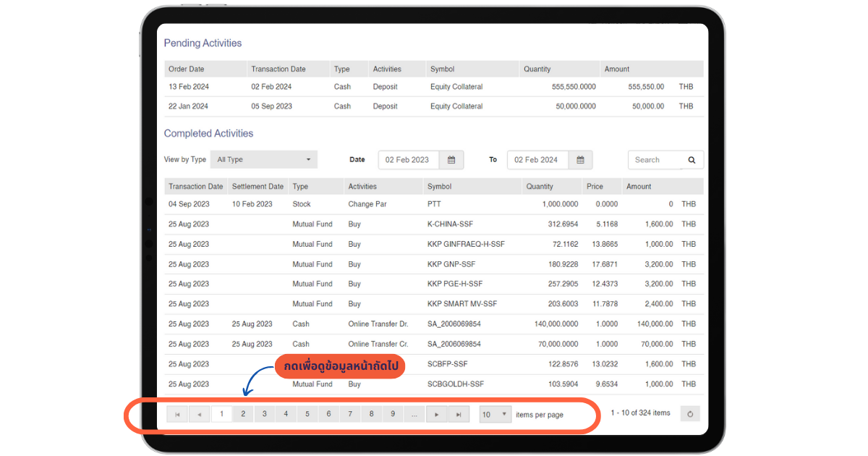Open the To date calendar picker
The height and width of the screenshot is (456, 868).
point(580,160)
